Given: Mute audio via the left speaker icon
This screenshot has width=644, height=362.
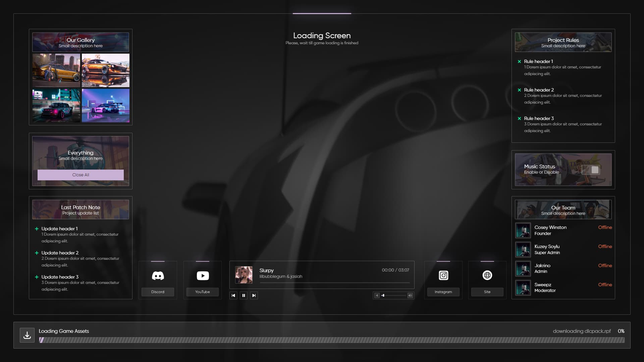Looking at the screenshot, I should tap(377, 295).
